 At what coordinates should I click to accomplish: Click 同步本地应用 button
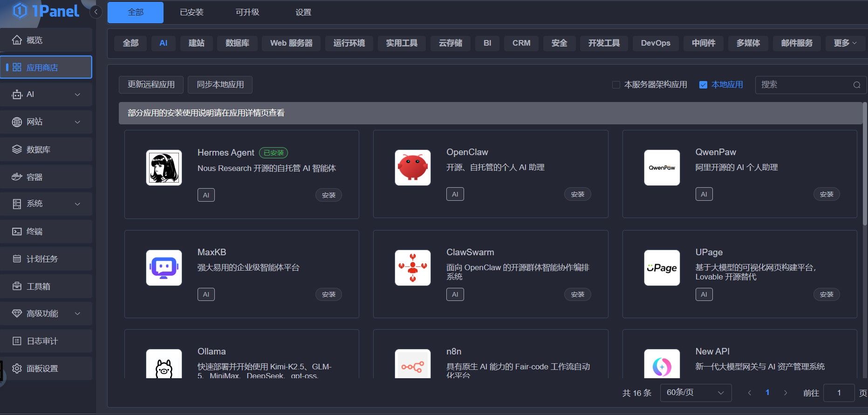click(x=220, y=84)
